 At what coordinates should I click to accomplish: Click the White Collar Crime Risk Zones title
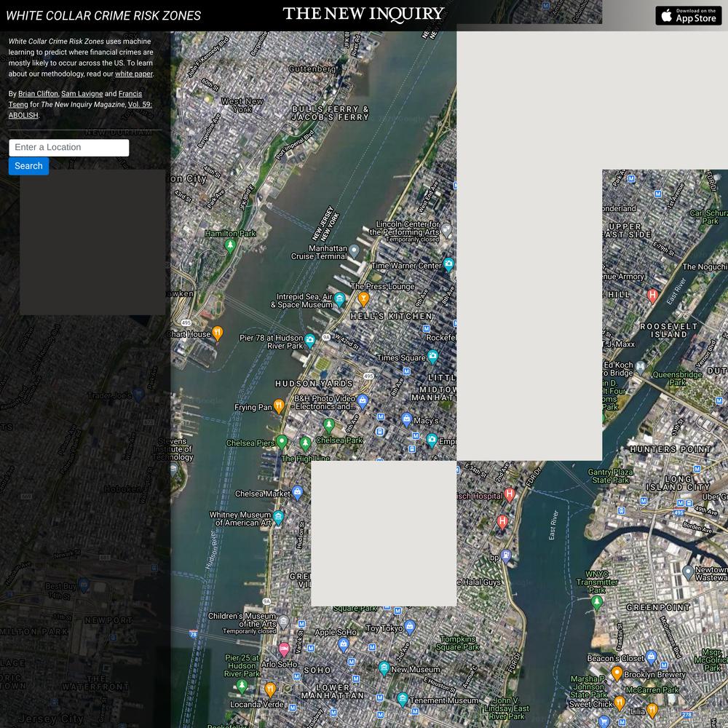103,16
